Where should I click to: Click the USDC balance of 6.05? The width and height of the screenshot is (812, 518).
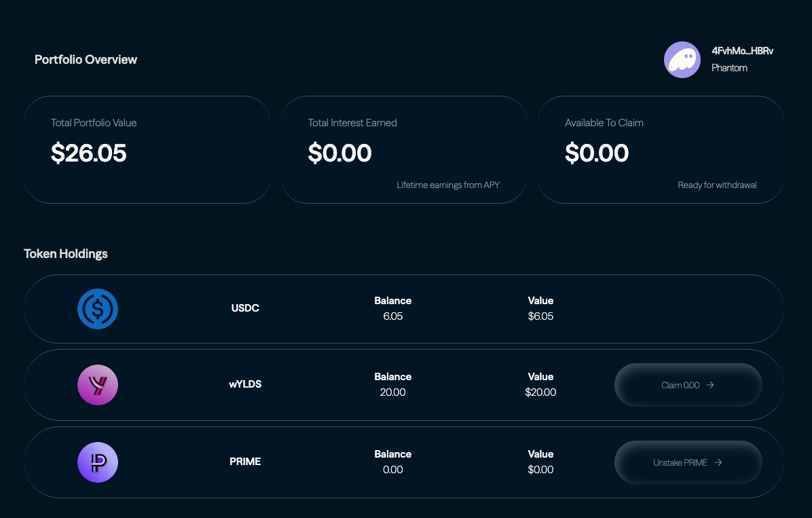tap(392, 316)
